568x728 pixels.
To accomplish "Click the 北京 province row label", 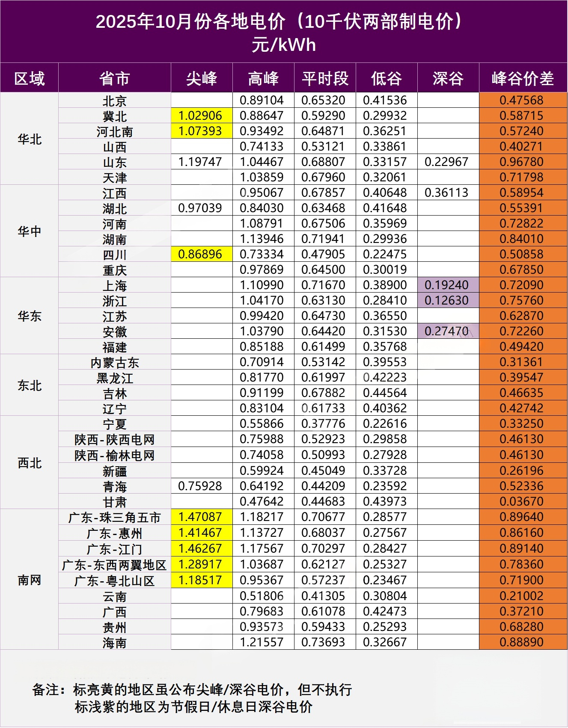I will [115, 101].
